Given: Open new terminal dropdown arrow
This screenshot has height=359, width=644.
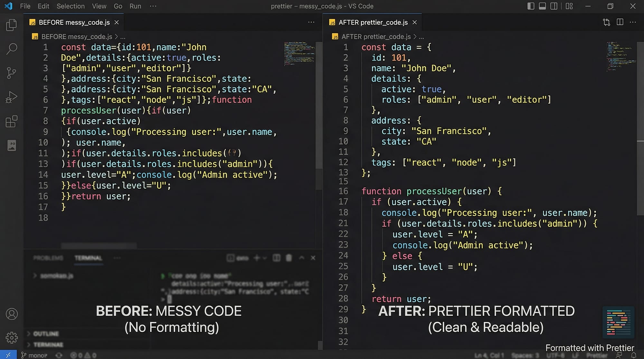Looking at the screenshot, I should pos(265,258).
